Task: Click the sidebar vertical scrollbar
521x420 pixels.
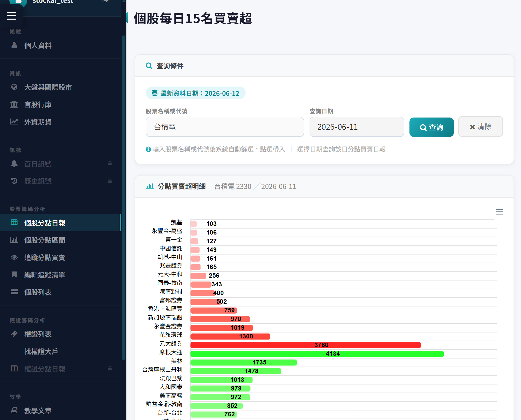Action: (x=124, y=198)
